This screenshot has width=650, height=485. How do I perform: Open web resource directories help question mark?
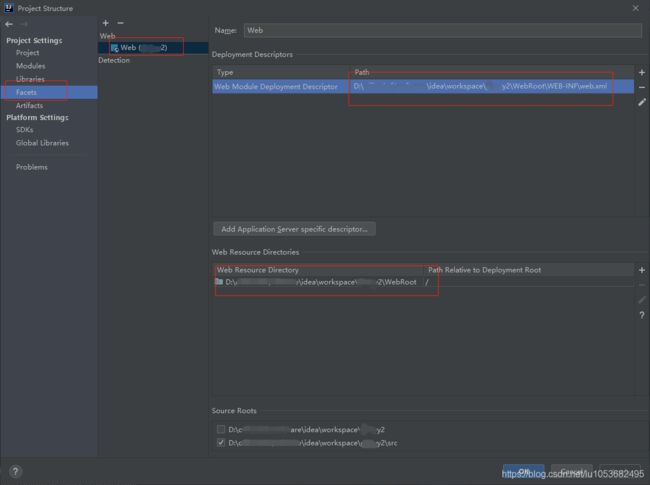tap(641, 315)
